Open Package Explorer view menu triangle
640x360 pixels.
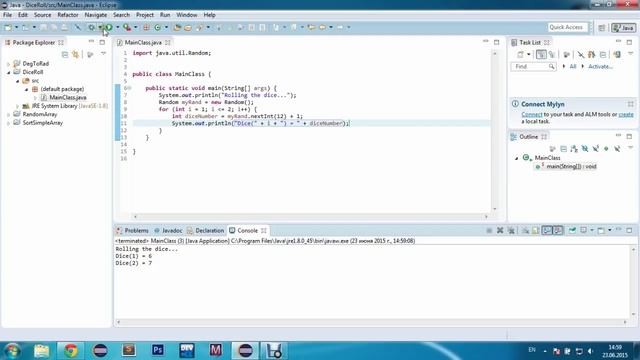coord(104,54)
